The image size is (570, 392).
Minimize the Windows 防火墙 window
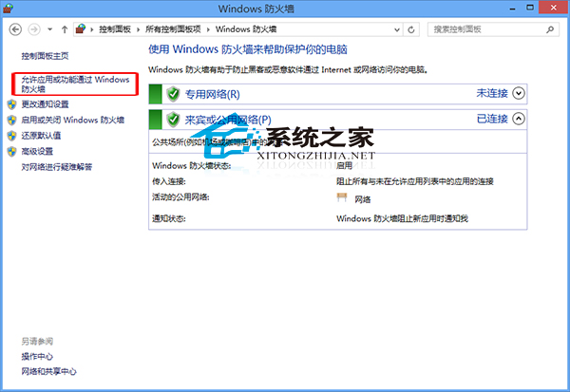click(513, 8)
